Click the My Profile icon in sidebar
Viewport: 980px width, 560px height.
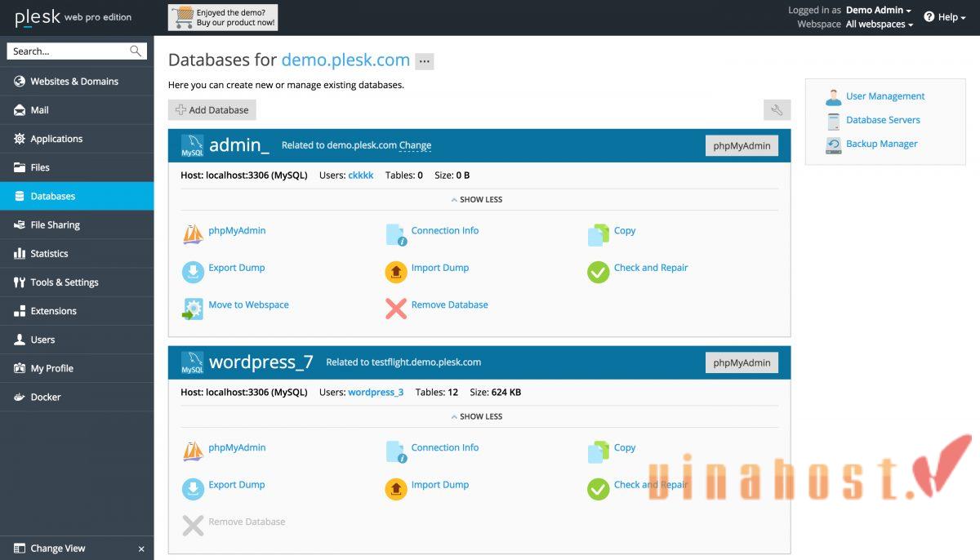(19, 368)
